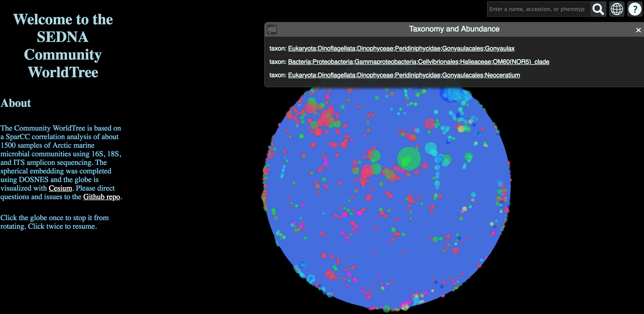
Task: Close the Taxonomy and Abundance panel
Action: (638, 30)
